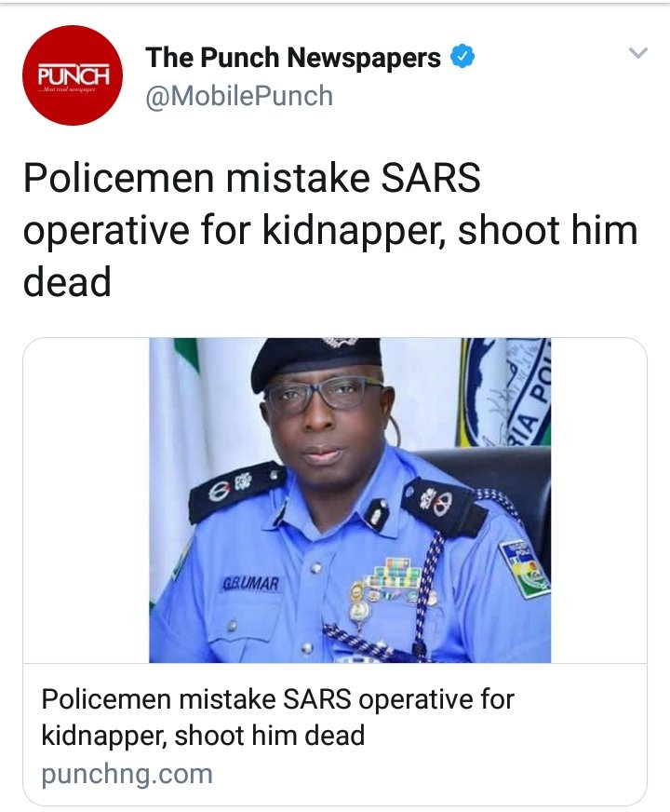The image size is (670, 812).
Task: Expand the tweet options chevron
Action: (x=637, y=54)
